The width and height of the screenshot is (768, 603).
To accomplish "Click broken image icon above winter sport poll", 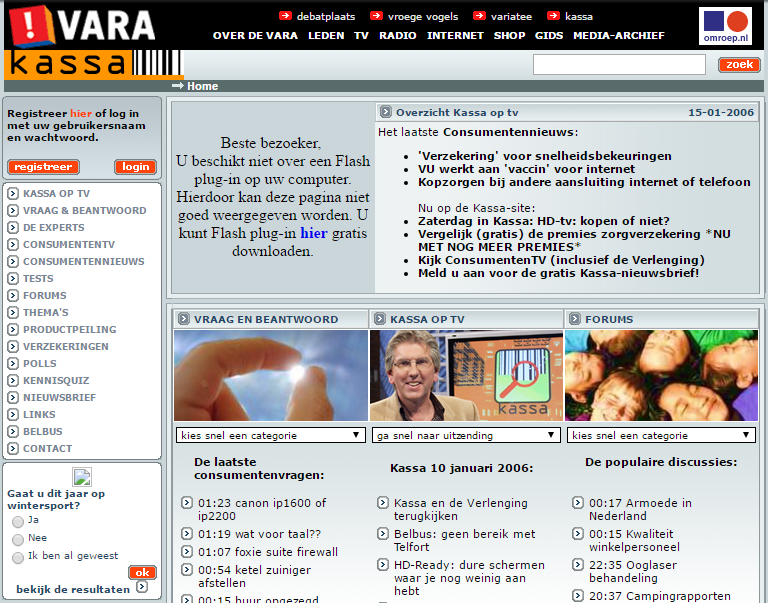I will 82,477.
